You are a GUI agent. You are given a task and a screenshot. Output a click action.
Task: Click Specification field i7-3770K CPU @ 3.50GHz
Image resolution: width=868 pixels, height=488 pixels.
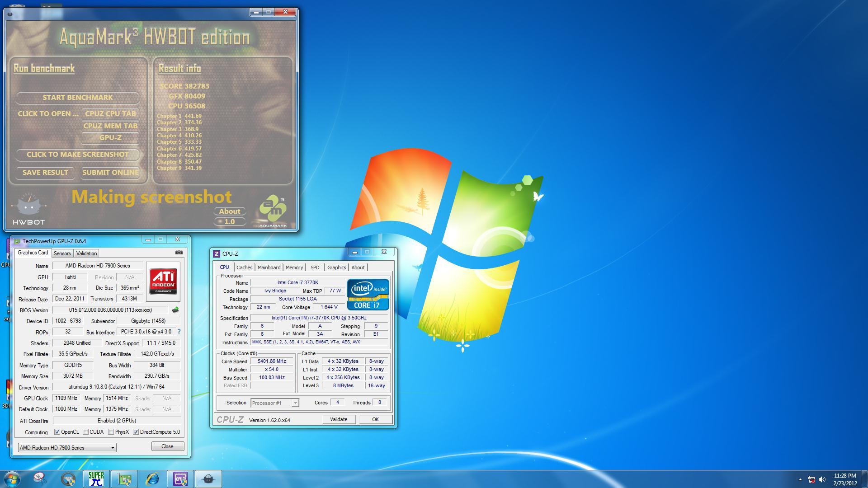pos(319,318)
